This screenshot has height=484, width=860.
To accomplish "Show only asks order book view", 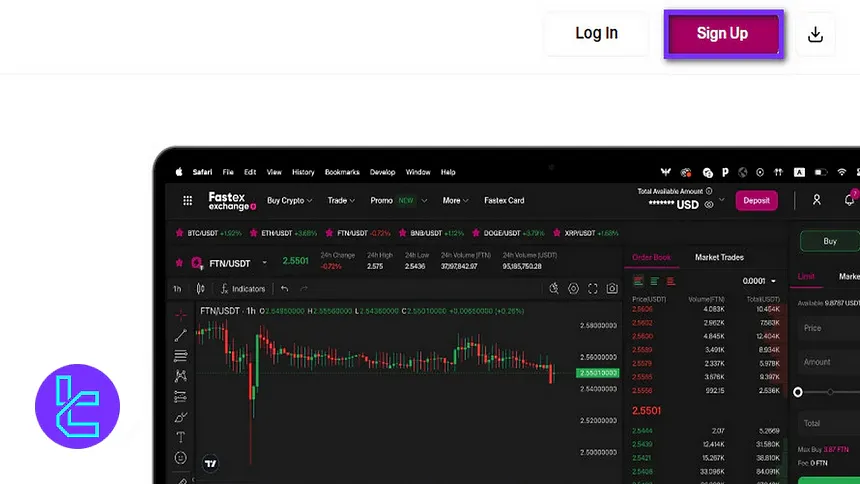I will pos(670,281).
